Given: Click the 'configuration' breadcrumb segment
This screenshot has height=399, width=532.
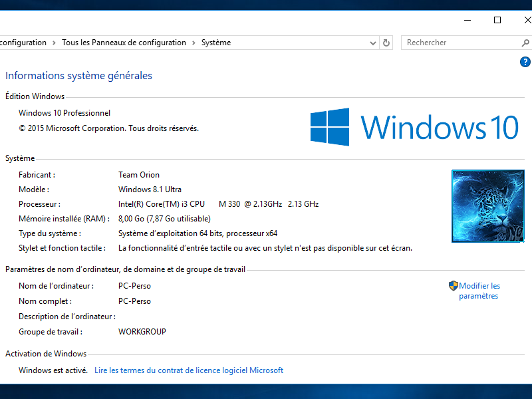Looking at the screenshot, I should point(23,43).
